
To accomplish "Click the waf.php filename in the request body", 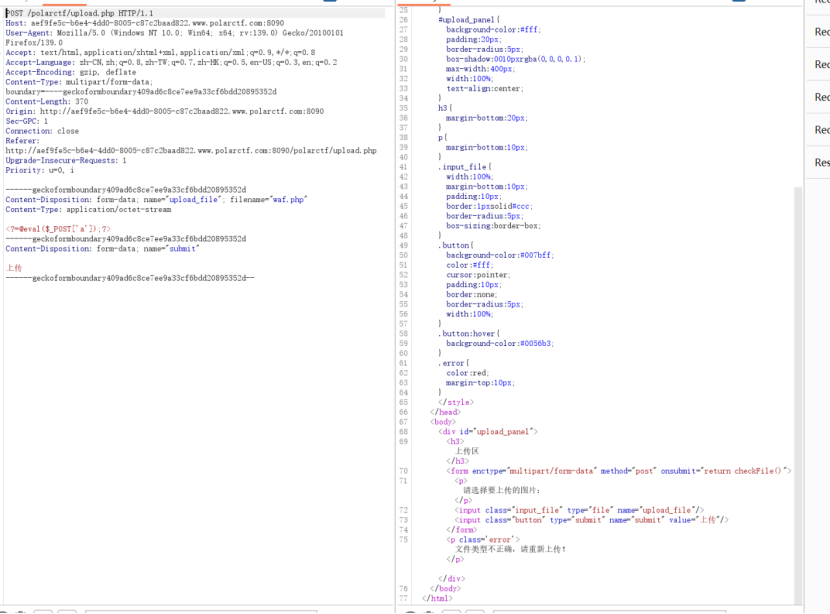I will (287, 199).
